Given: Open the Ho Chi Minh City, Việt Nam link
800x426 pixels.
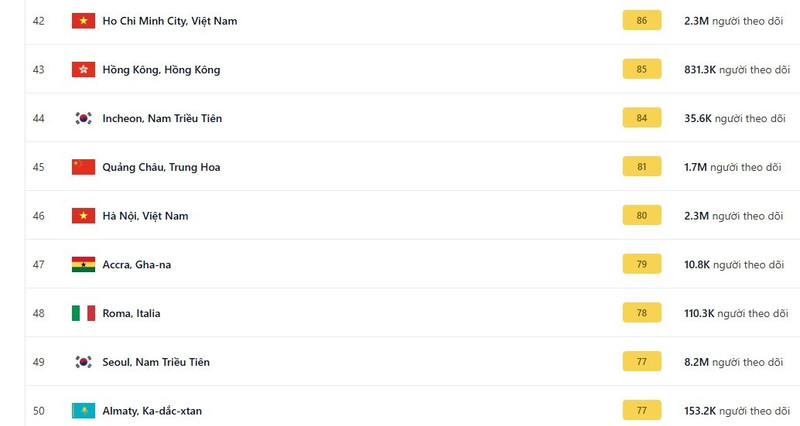Looking at the screenshot, I should (170, 21).
